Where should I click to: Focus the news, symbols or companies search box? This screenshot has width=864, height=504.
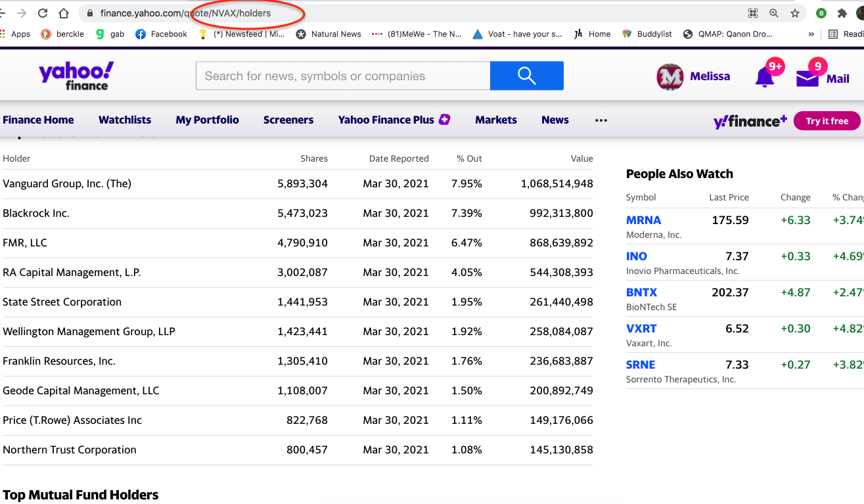pos(343,76)
